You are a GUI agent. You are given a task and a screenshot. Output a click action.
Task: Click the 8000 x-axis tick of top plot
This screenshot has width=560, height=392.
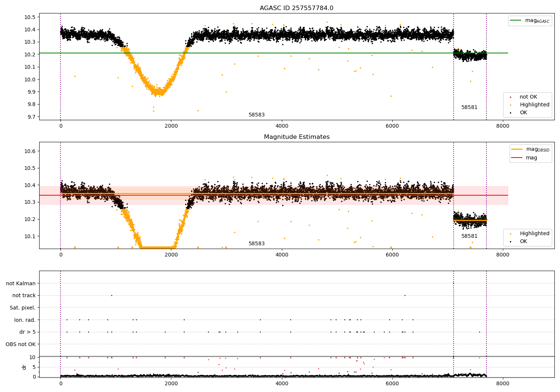503,126
